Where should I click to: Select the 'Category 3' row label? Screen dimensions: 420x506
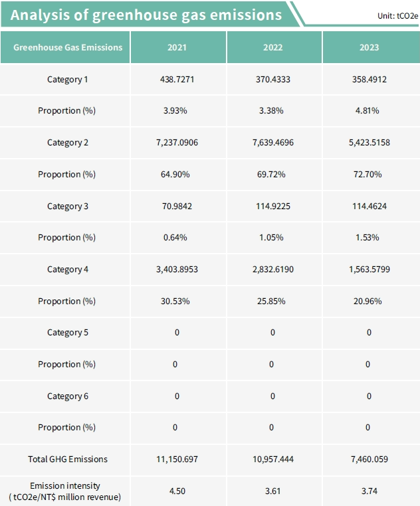pos(67,206)
